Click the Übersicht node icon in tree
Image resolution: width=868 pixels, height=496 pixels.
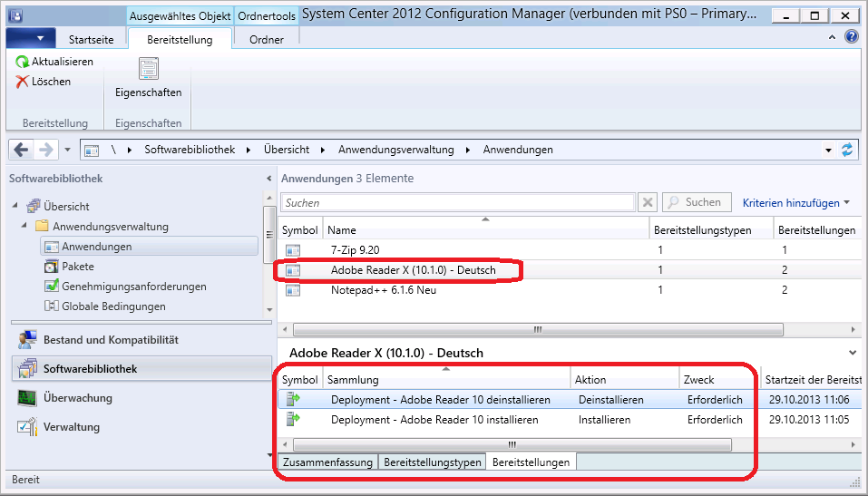point(34,207)
